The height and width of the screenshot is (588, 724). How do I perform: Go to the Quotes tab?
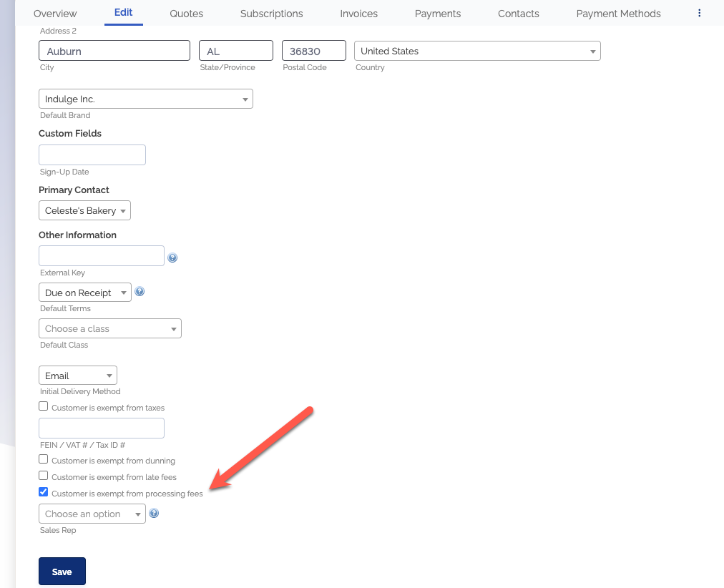(186, 14)
